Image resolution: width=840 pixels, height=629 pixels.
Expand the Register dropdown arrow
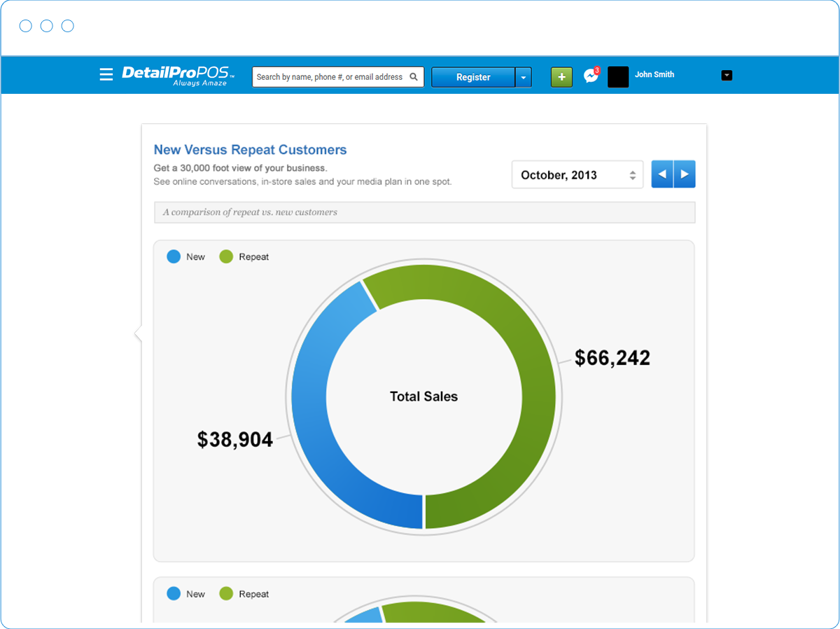click(524, 77)
